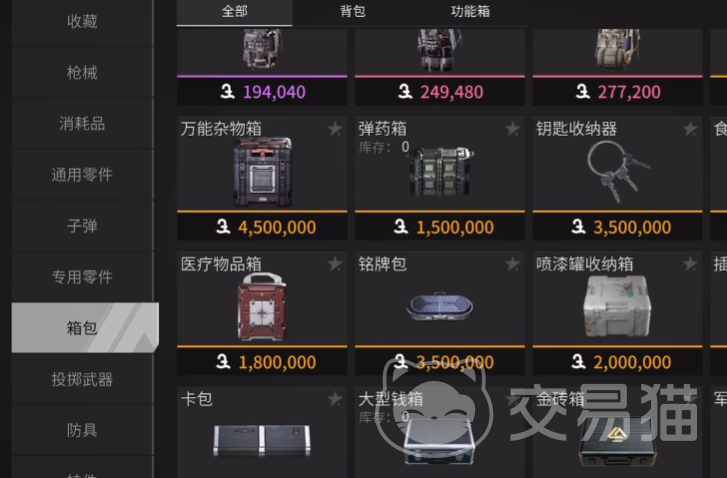
Task: Open the 子弹 category in sidebar
Action: coord(82,226)
